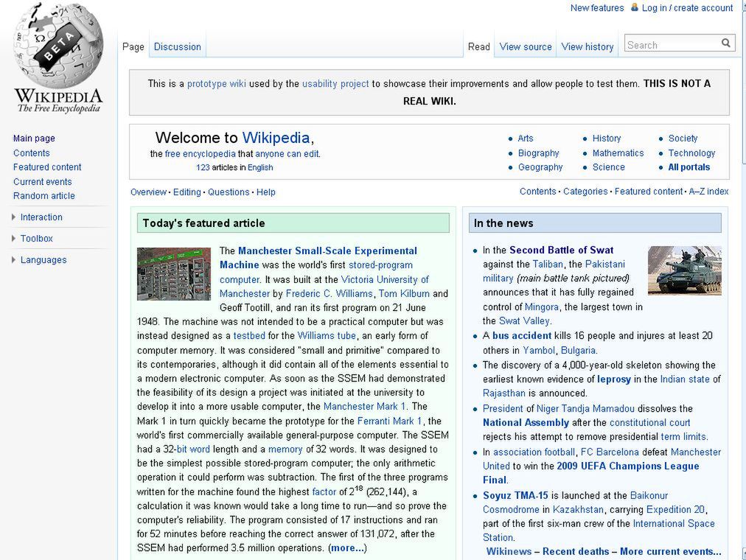
Task: Open the stored-program computer link
Action: coord(316,272)
